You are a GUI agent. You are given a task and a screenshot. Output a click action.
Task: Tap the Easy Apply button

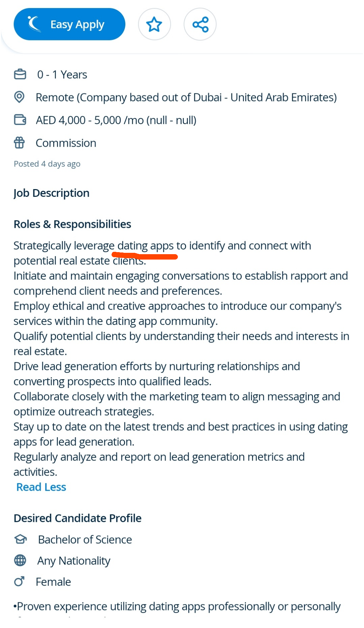pos(69,24)
